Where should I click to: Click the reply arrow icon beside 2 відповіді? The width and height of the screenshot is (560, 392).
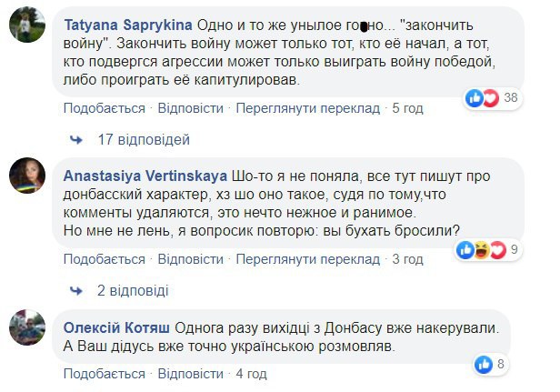click(77, 290)
